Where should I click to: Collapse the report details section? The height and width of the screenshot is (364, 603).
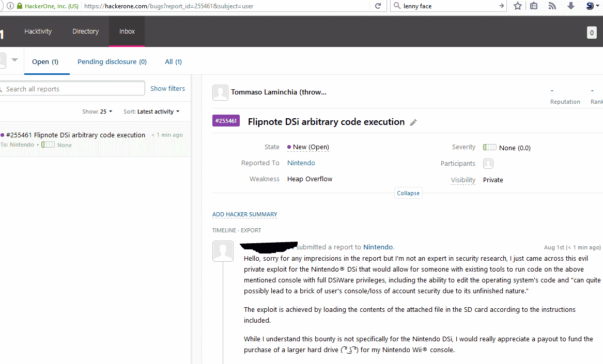coord(408,193)
